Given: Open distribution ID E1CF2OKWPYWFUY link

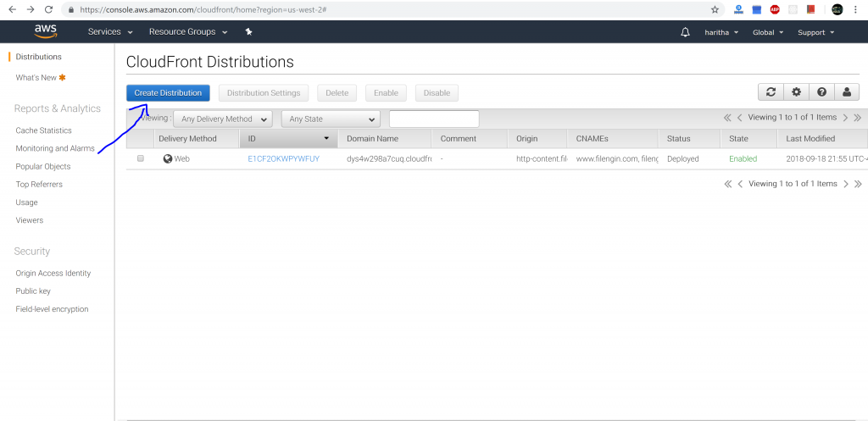Looking at the screenshot, I should 283,158.
